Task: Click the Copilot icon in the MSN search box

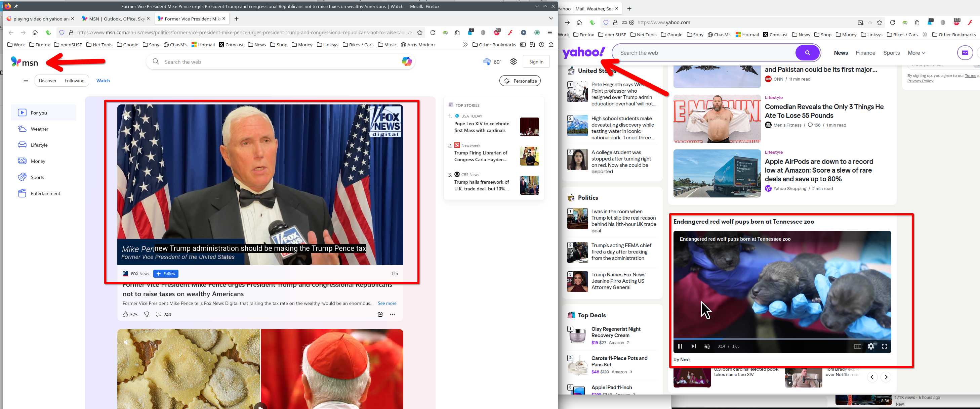Action: pos(407,61)
